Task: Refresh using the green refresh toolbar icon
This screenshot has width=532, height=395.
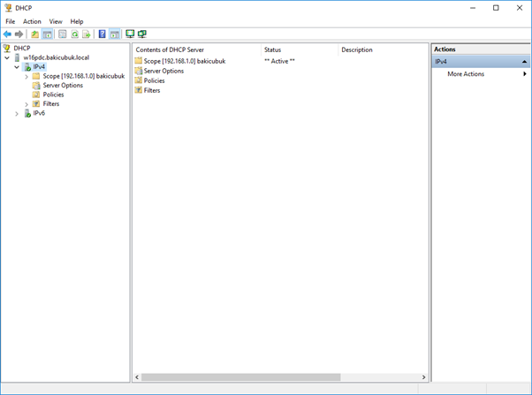Action: pyautogui.click(x=74, y=34)
